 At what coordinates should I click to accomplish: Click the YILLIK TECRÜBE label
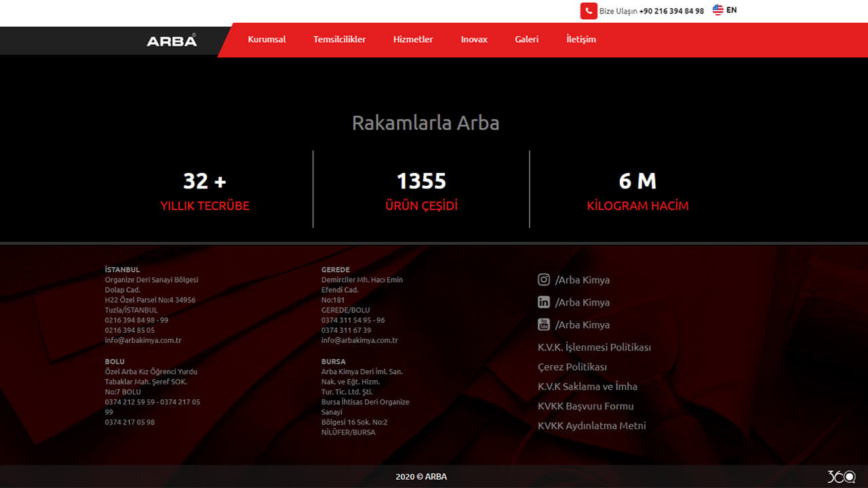point(205,205)
